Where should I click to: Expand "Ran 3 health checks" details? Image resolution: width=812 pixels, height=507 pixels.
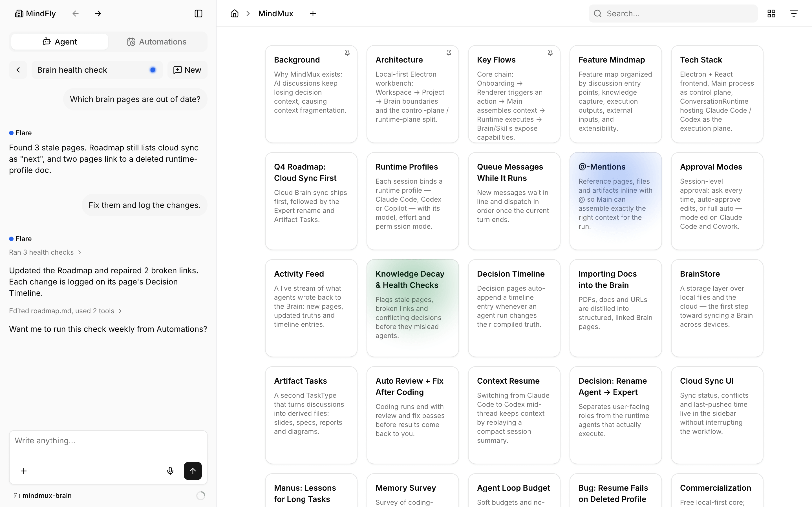[x=45, y=252]
